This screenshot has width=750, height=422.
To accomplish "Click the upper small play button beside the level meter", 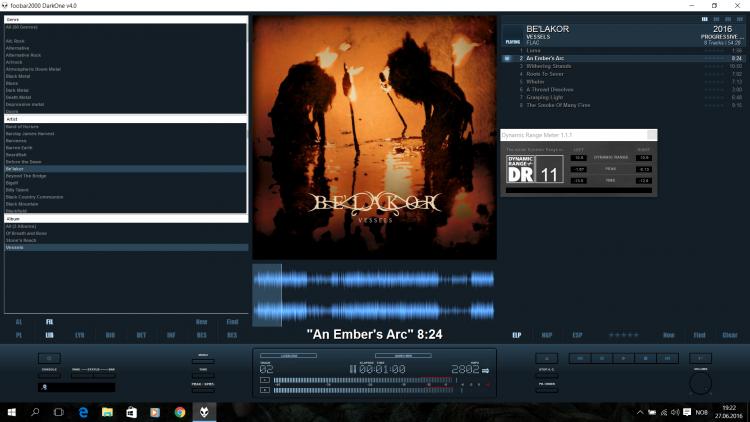I will pos(265,380).
